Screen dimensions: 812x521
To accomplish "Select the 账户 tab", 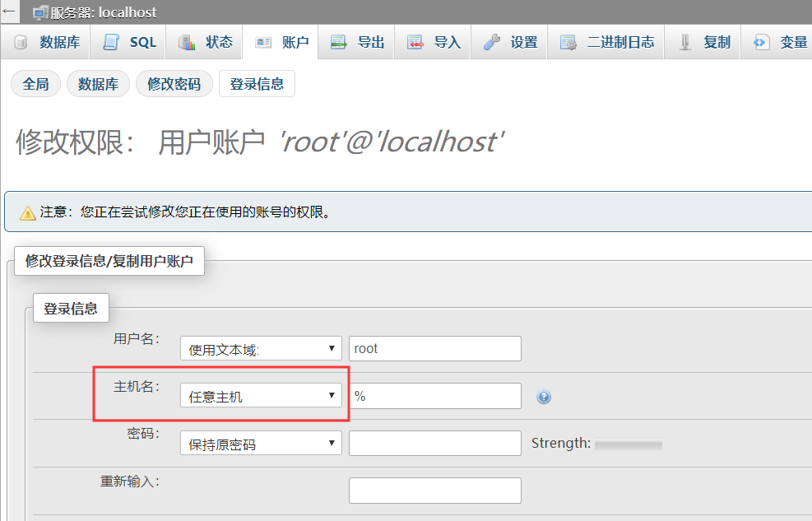I will pyautogui.click(x=281, y=42).
